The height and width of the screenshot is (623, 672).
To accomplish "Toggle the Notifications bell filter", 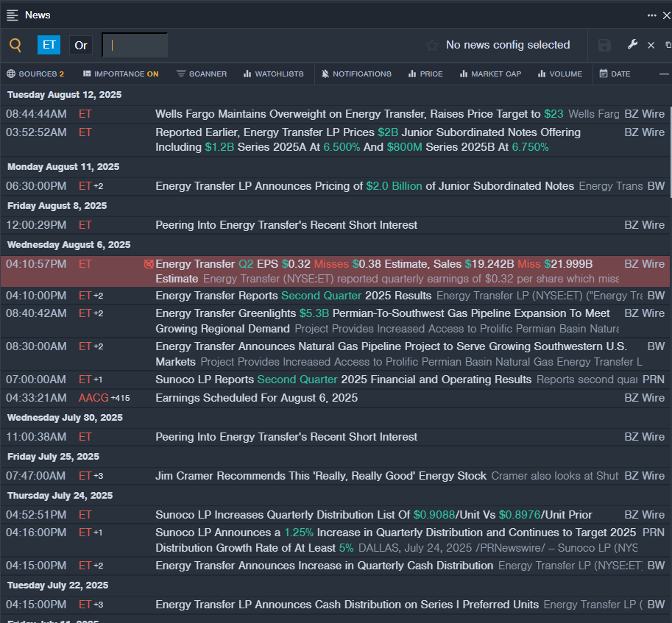I will click(356, 74).
